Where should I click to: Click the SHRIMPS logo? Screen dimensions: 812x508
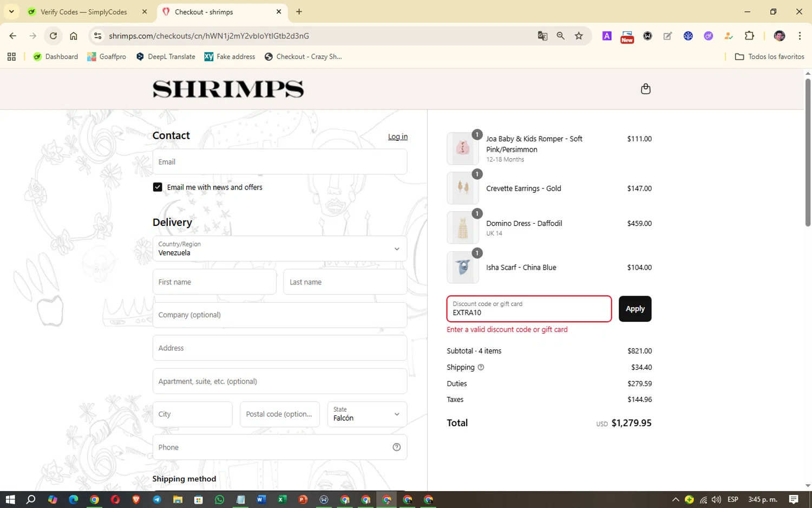tap(228, 89)
